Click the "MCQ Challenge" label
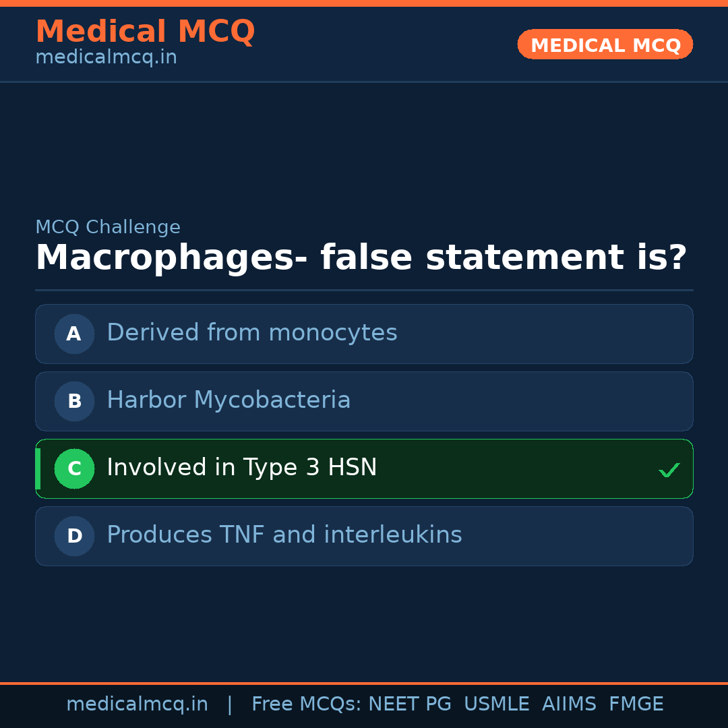This screenshot has height=728, width=728. (108, 228)
